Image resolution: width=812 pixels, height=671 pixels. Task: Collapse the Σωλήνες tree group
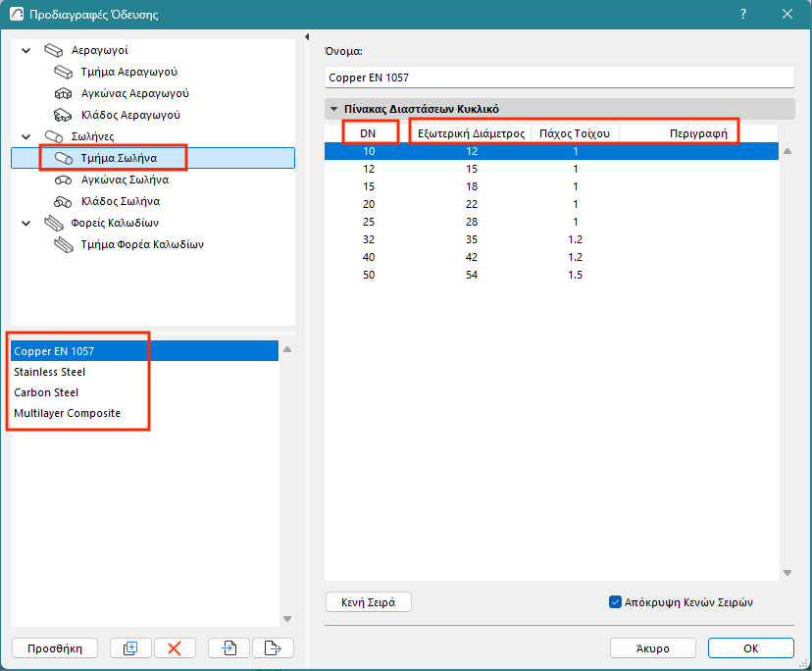click(25, 136)
